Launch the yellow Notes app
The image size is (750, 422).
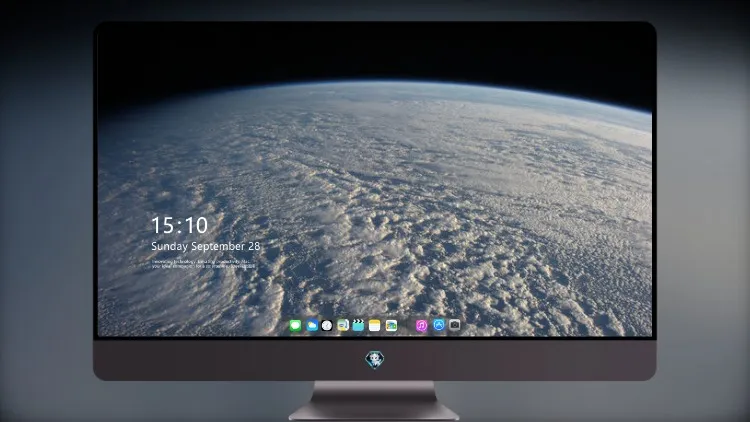[375, 326]
